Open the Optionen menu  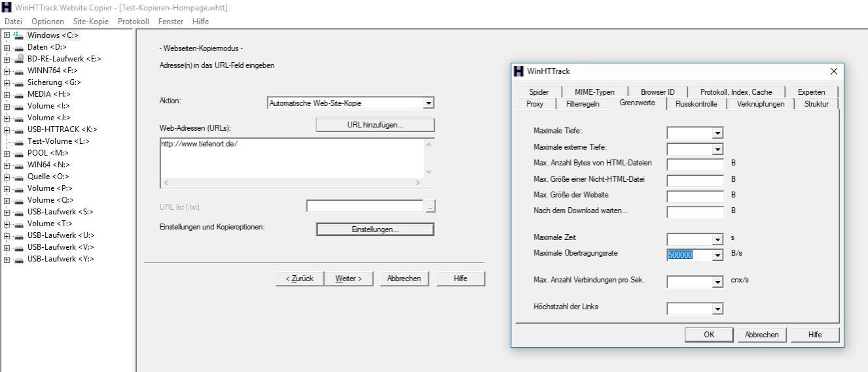click(x=48, y=22)
